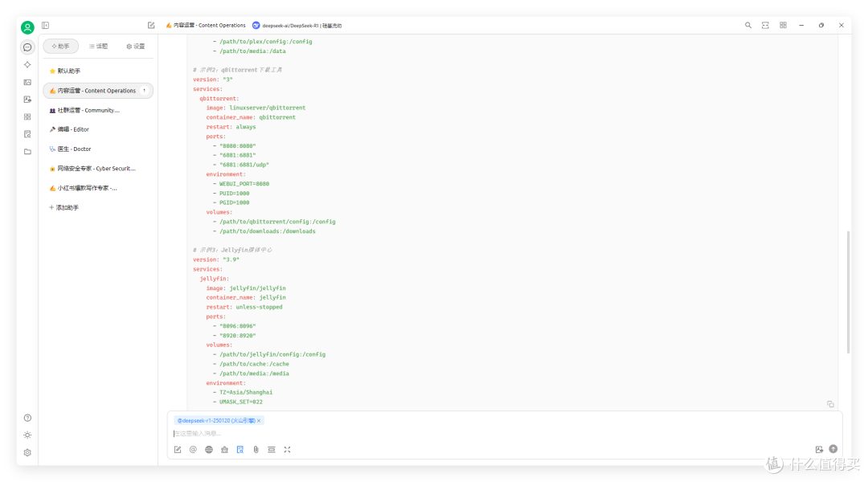
Task: Select the 默认助手 default assistant
Action: (x=98, y=71)
